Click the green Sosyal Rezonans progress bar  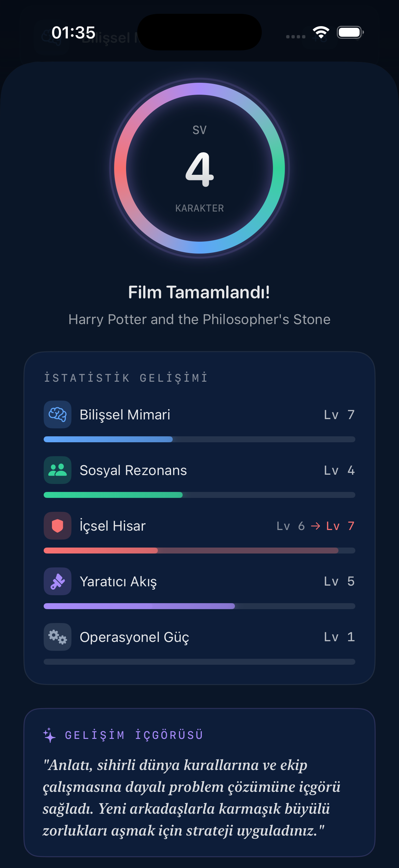coord(199,495)
